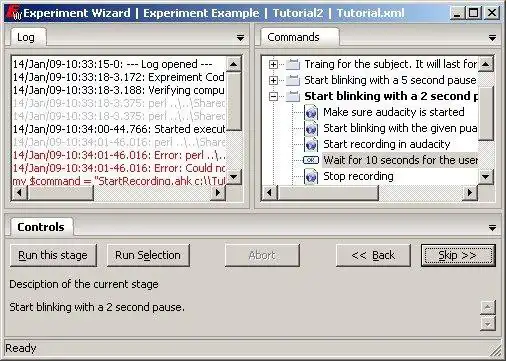Click red log line 'Error: Could no'
Image resolution: width=506 pixels, height=361 pixels.
point(119,168)
